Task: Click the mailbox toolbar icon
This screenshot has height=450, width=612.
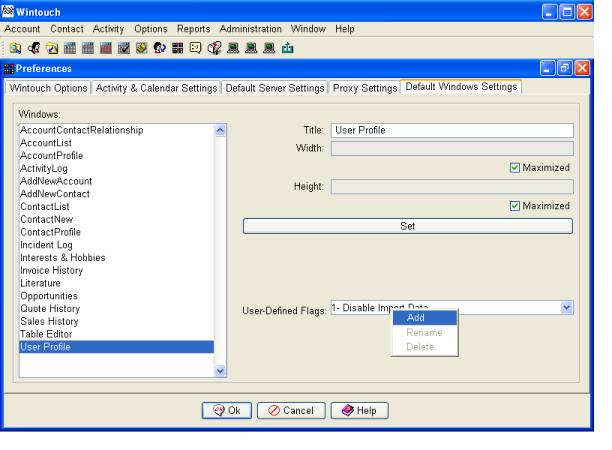Action: coord(214,48)
